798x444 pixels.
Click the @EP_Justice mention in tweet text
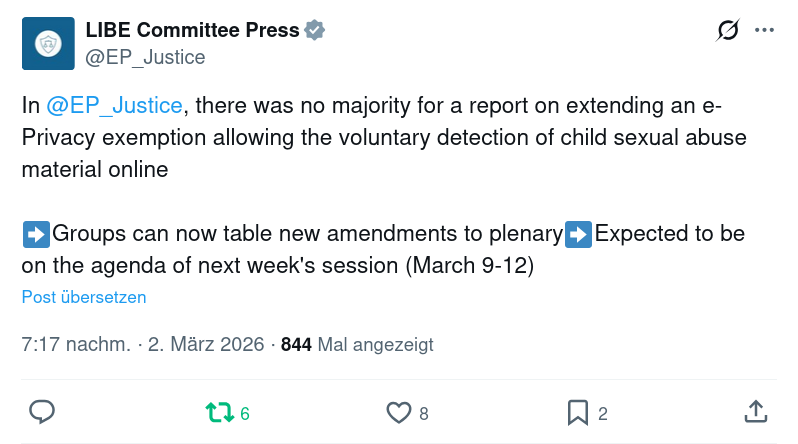point(114,106)
